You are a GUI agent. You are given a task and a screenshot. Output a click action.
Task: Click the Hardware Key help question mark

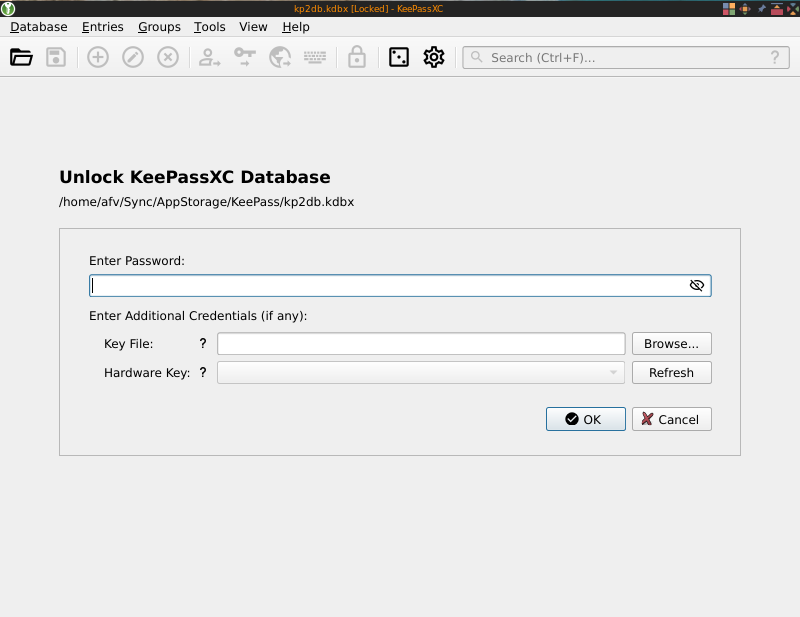[x=203, y=373]
